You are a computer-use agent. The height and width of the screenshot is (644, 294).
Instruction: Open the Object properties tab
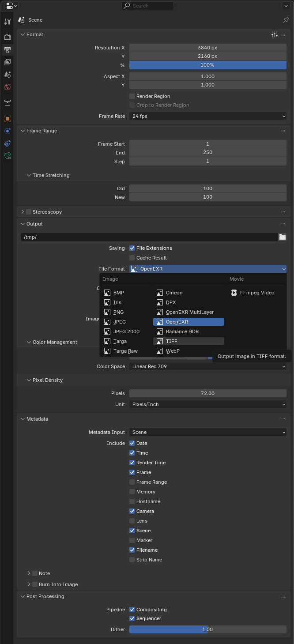(x=8, y=119)
